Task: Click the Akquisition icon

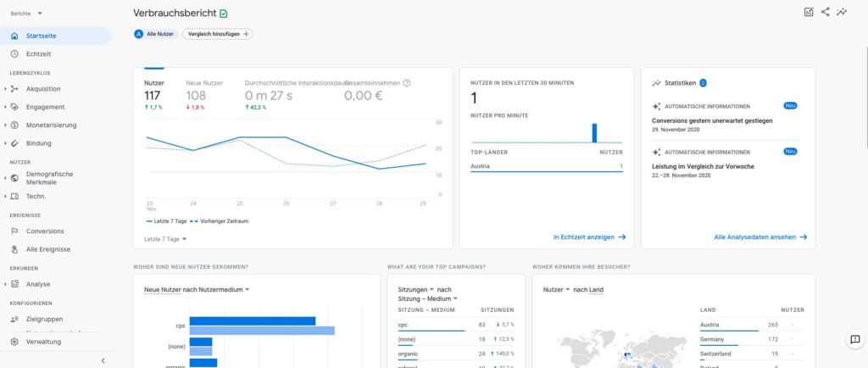Action: 14,89
